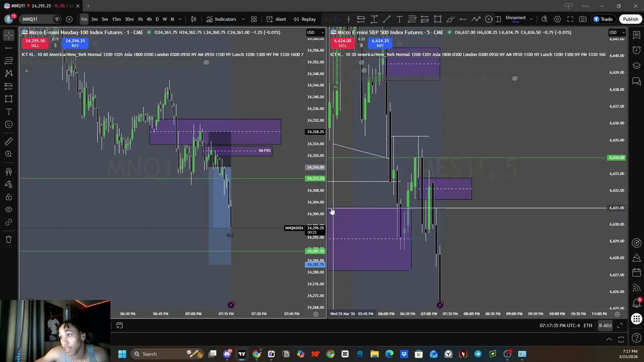
Task: Collapse the Nasdaq chart legend arrow
Action: (x=26, y=71)
